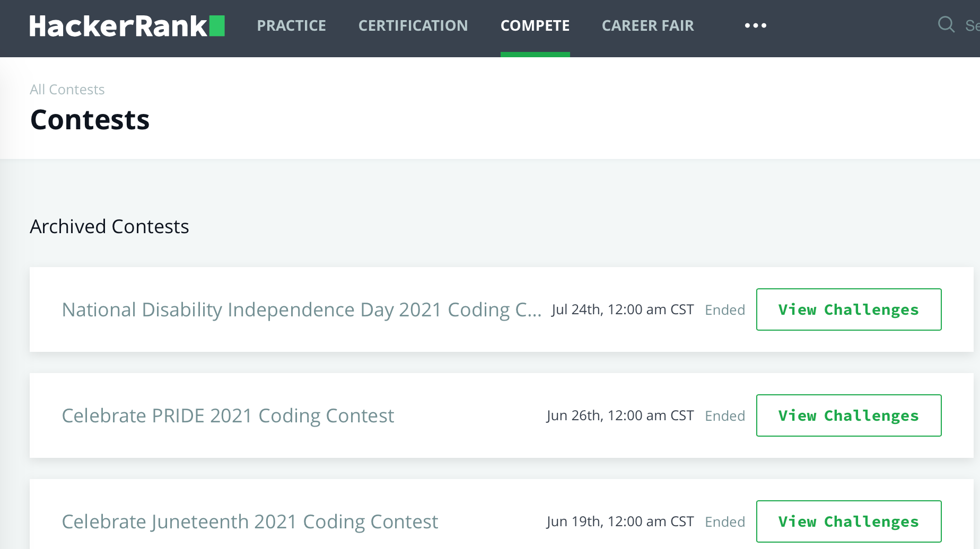The image size is (980, 549).
Task: Open National Disability Independence Day contest title
Action: click(x=301, y=310)
